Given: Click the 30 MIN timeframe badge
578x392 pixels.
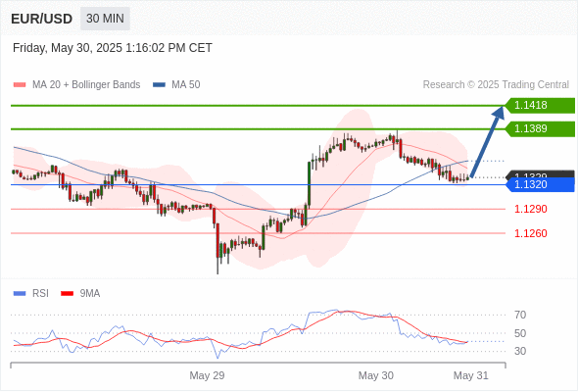Looking at the screenshot, I should click(x=105, y=19).
